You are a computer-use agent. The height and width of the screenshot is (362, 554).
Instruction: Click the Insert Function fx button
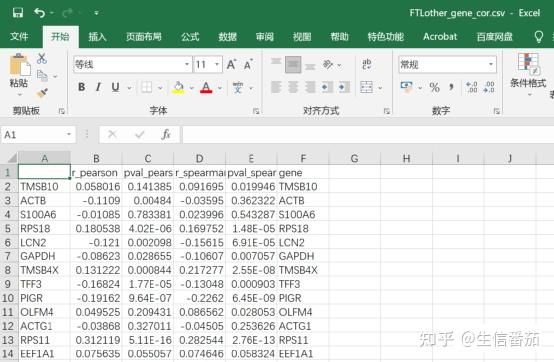pyautogui.click(x=166, y=134)
